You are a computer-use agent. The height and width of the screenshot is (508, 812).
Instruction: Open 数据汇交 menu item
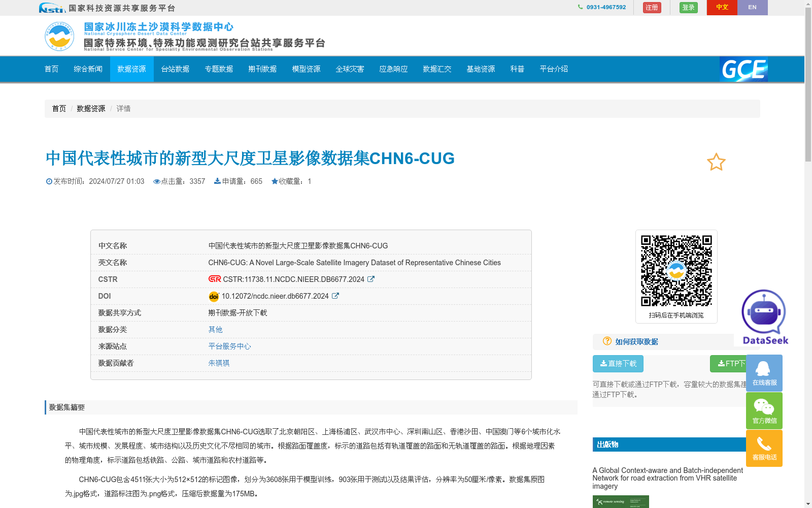coord(437,69)
